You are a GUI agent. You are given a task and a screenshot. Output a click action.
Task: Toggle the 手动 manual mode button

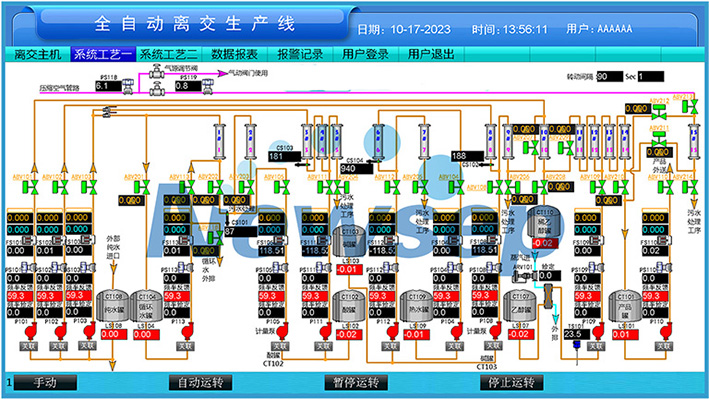click(x=45, y=382)
